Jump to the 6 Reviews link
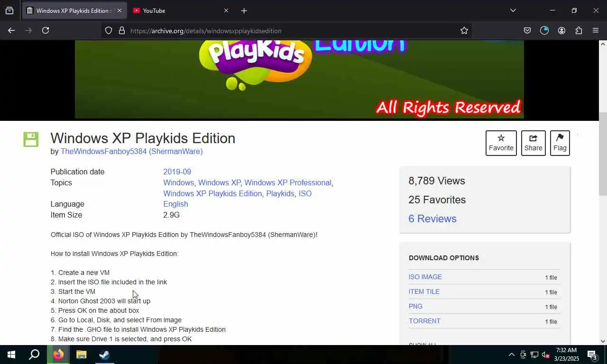The image size is (607, 364). click(432, 218)
